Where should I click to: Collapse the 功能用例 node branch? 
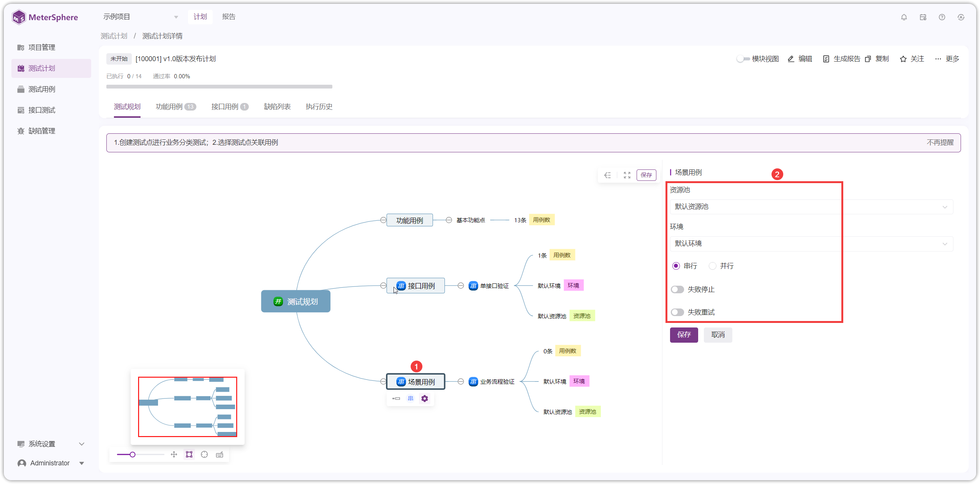point(383,220)
